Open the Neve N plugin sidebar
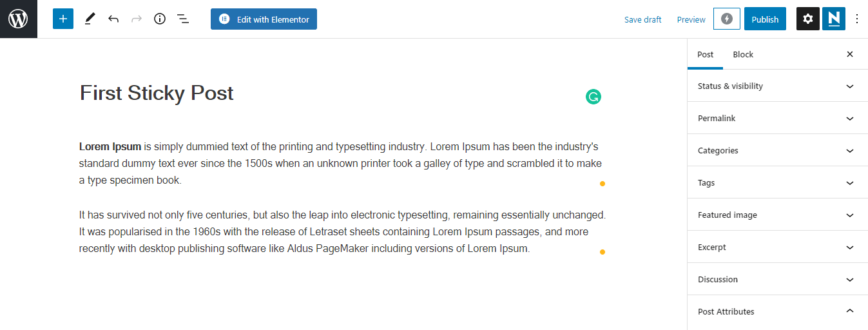 pyautogui.click(x=834, y=19)
